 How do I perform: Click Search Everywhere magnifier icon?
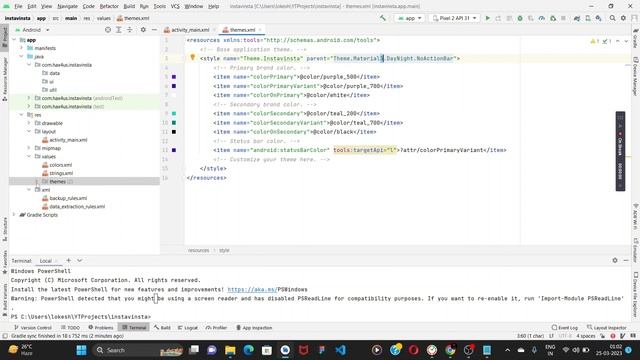point(612,18)
